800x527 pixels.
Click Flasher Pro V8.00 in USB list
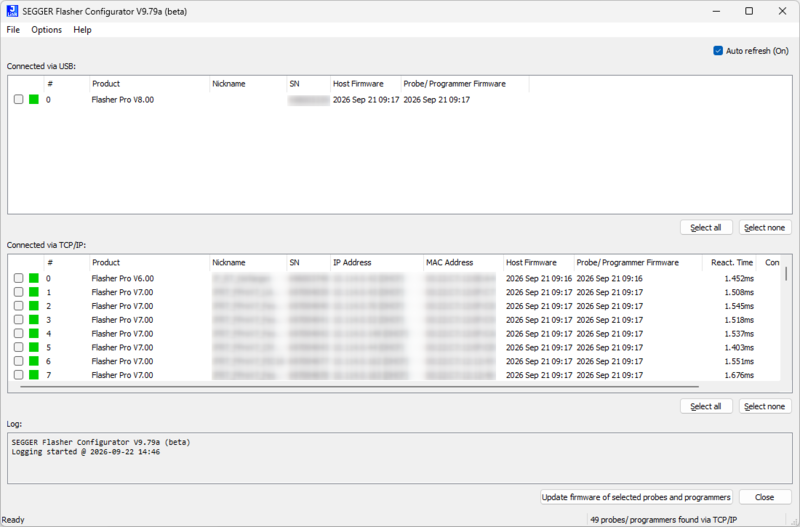coord(122,99)
